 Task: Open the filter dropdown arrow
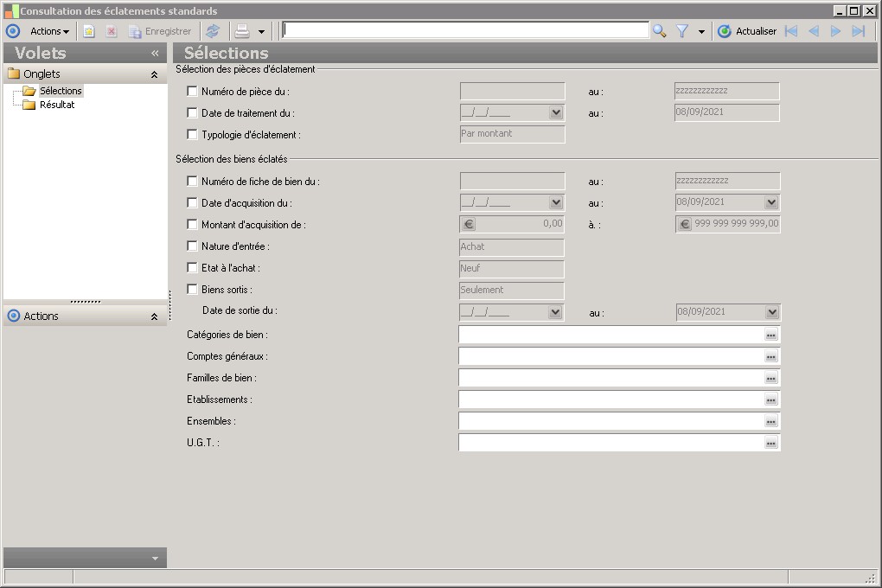[x=701, y=32]
